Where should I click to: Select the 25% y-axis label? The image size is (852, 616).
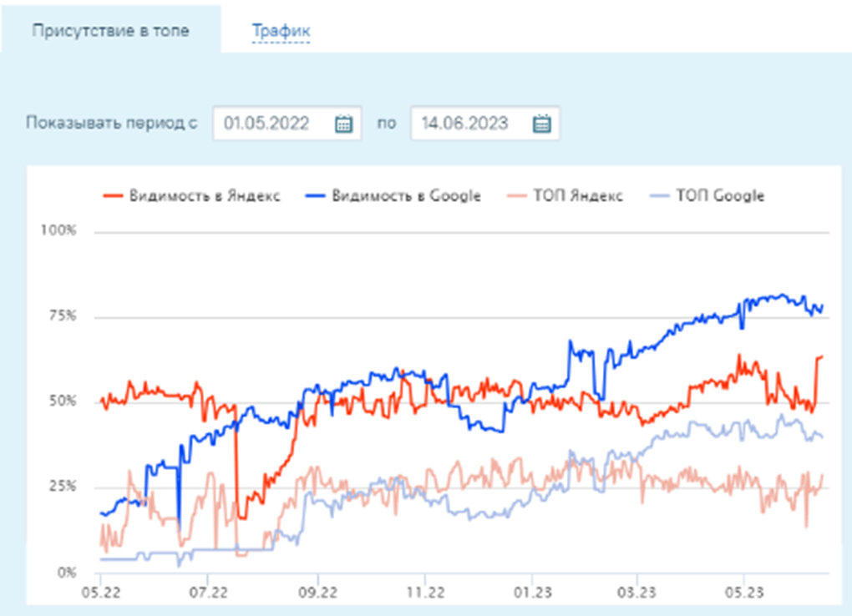coord(63,486)
